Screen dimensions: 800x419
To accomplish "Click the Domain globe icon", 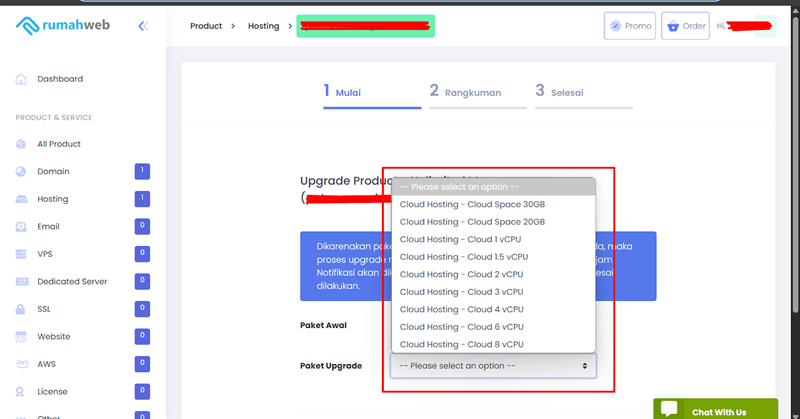I will click(x=21, y=171).
